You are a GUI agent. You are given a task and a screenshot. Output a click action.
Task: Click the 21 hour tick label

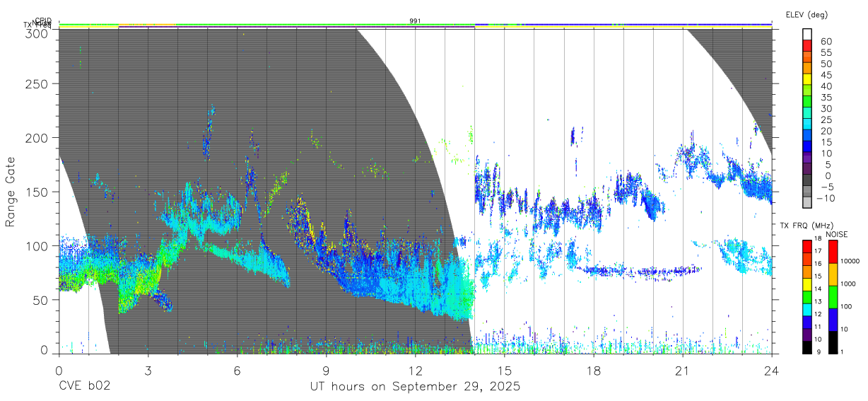(x=683, y=370)
